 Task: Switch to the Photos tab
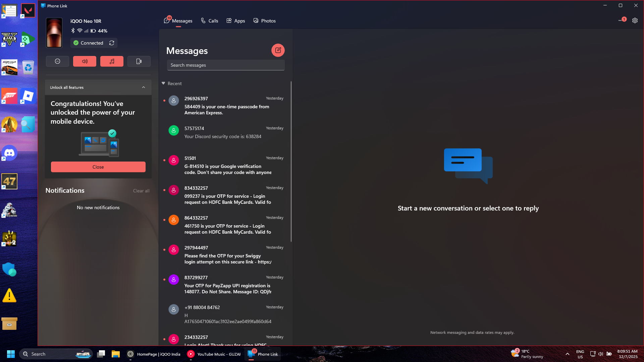tap(264, 21)
